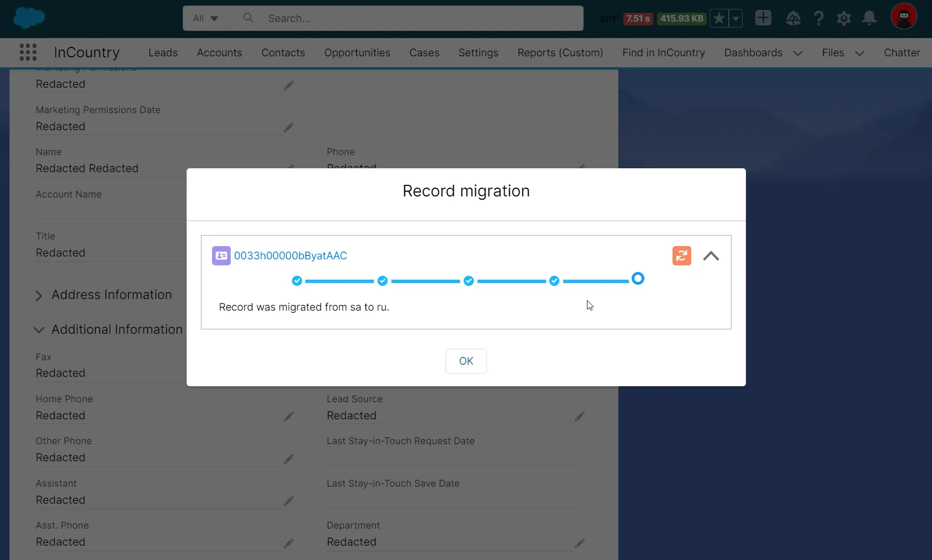Collapse migration details with the chevron
This screenshot has width=932, height=560.
coord(711,255)
